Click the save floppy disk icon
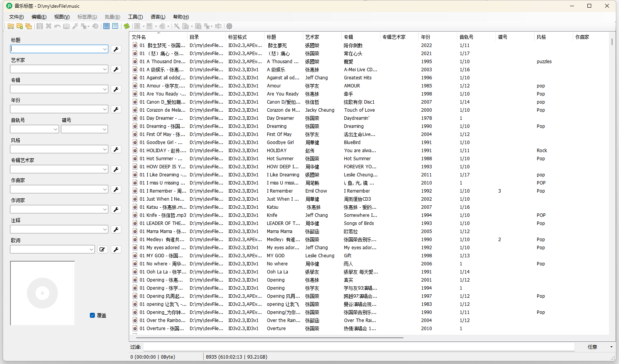 40,26
